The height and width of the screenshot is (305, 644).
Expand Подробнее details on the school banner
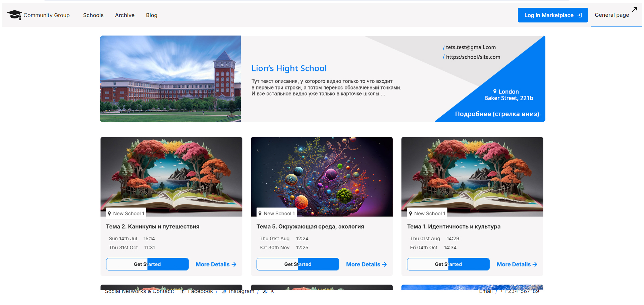(x=497, y=114)
